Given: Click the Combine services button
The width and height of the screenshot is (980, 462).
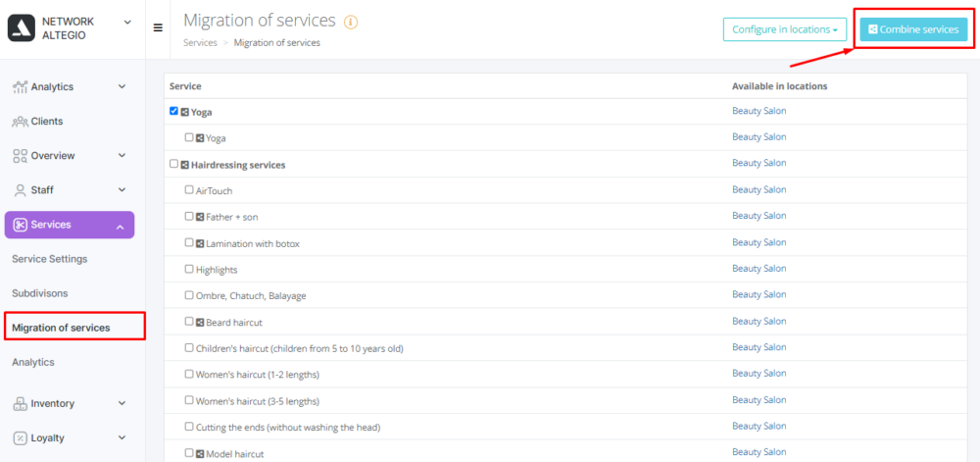Looking at the screenshot, I should click(x=913, y=29).
